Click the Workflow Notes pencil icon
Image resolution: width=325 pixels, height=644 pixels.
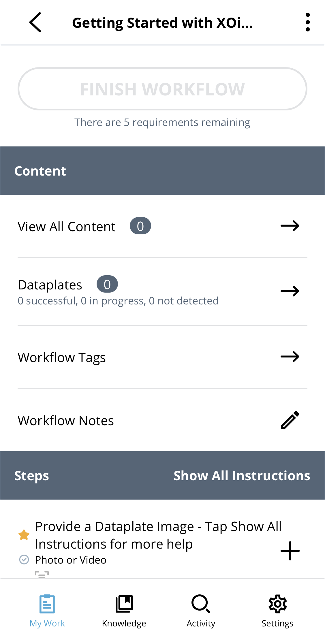[x=290, y=420]
